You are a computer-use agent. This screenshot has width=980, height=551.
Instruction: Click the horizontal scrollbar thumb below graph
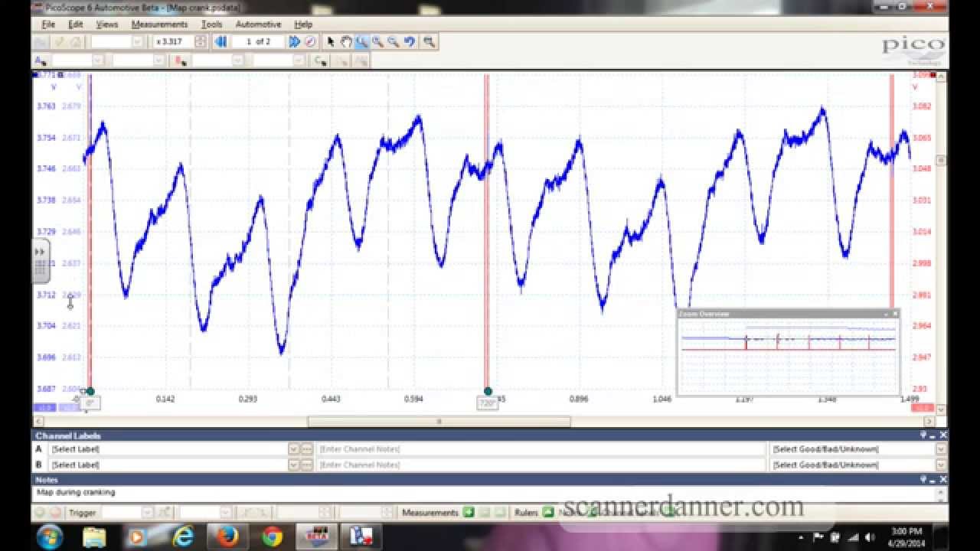[439, 422]
